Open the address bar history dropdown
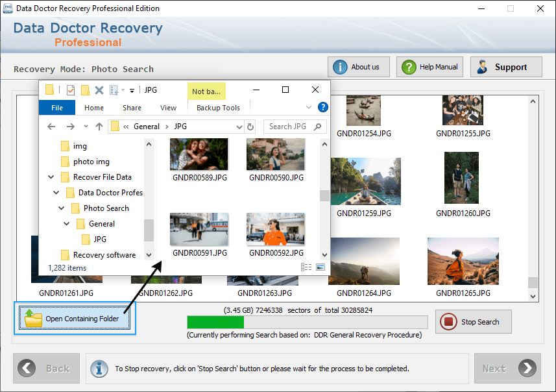This screenshot has width=556, height=392. pos(239,127)
